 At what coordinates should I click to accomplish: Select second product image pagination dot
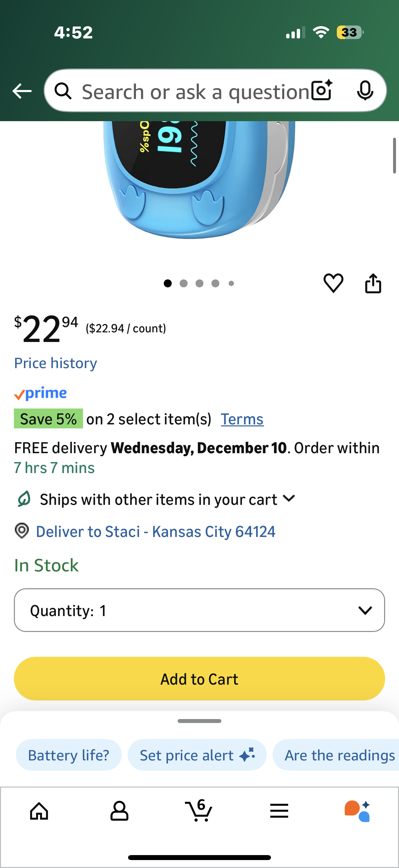pos(184,283)
